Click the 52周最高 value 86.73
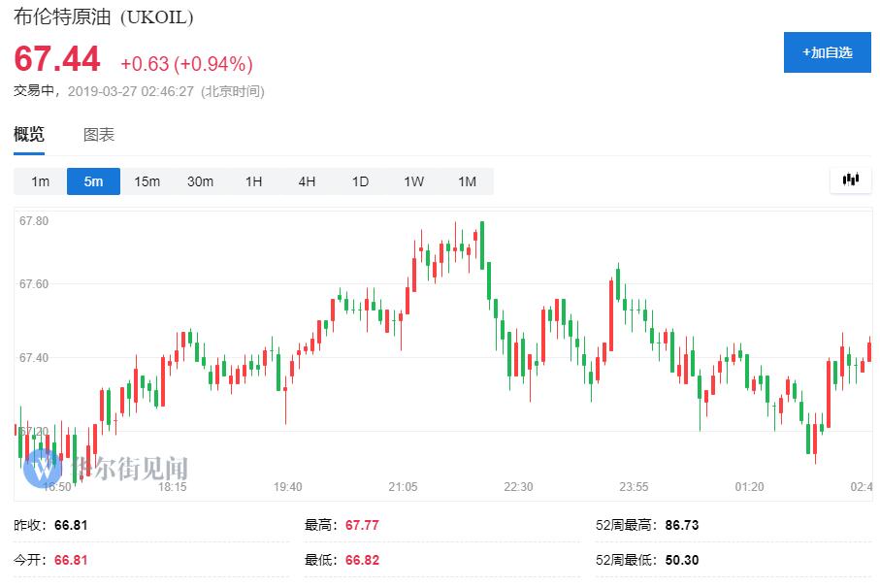 pos(682,525)
